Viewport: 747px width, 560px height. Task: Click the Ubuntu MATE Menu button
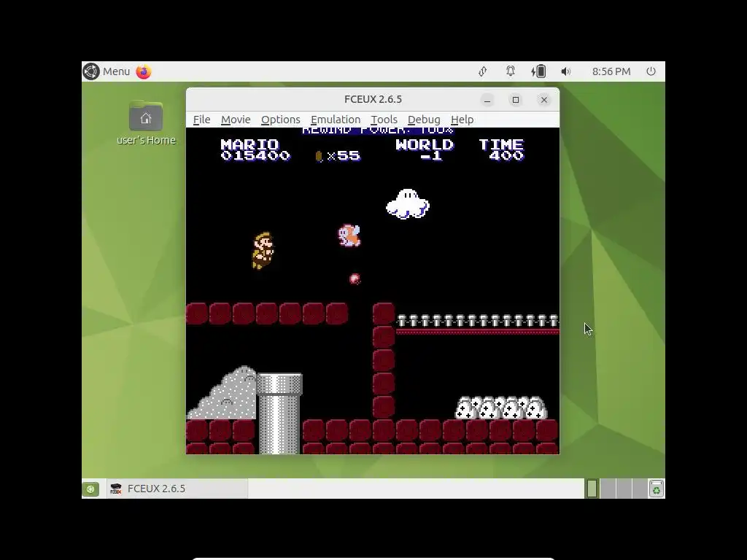point(107,71)
